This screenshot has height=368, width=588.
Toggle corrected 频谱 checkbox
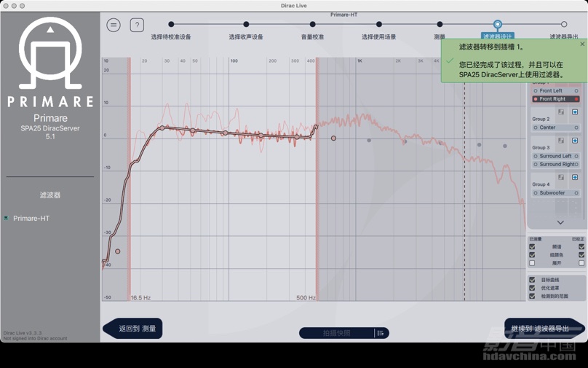click(581, 247)
